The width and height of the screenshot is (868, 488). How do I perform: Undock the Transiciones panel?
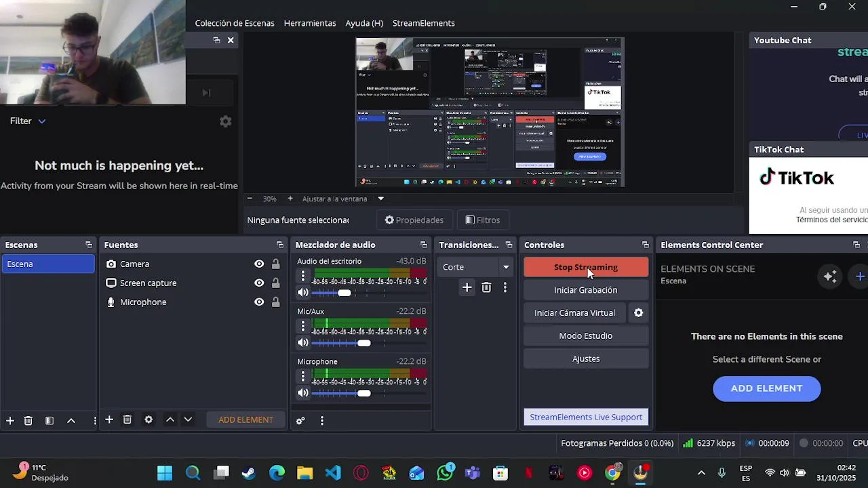(x=509, y=245)
